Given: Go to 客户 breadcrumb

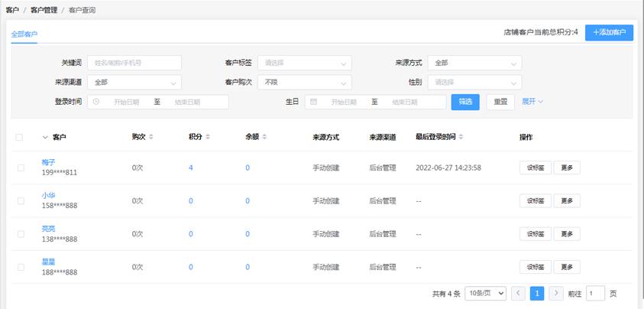Looking at the screenshot, I should click(x=12, y=10).
